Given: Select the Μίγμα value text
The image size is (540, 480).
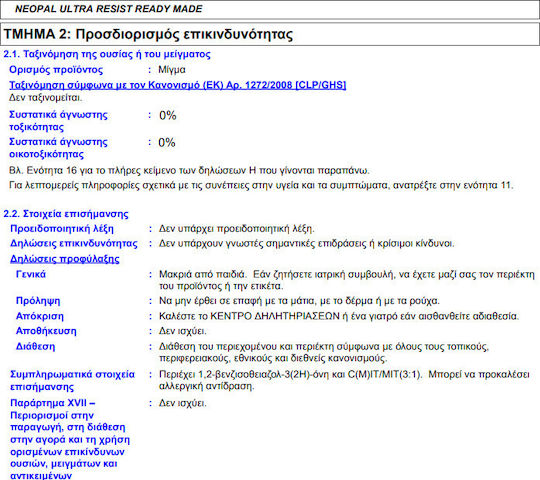Looking at the screenshot, I should click(172, 70).
